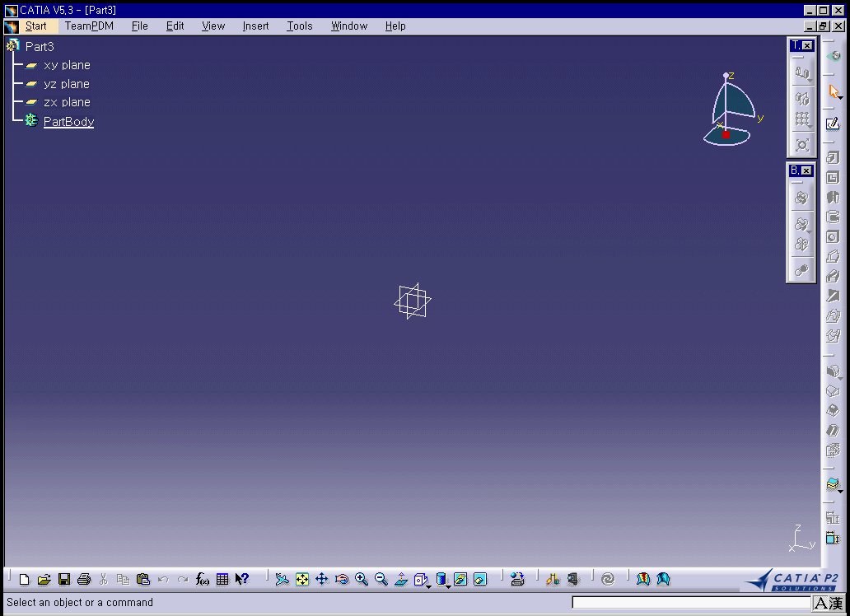The image size is (850, 616).
Task: Click the Chamfer tool icon
Action: point(833,391)
